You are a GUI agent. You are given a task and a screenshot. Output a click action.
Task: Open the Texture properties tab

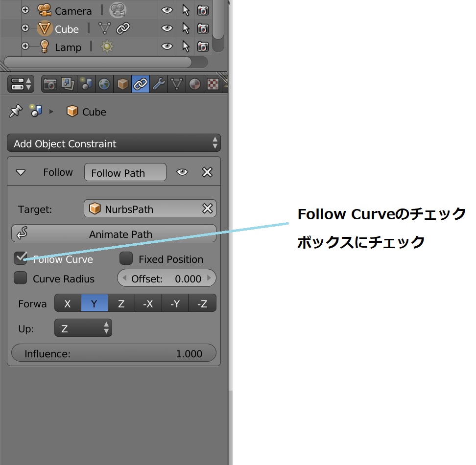(213, 84)
